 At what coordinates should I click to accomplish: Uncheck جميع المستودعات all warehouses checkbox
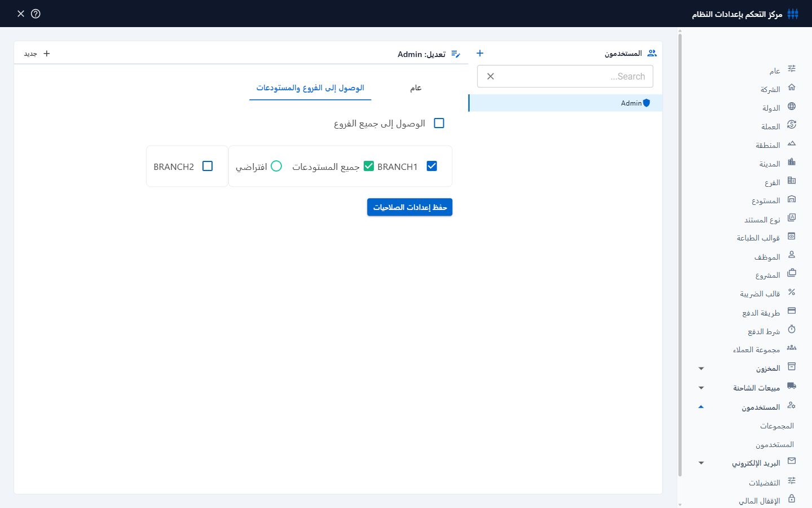point(369,166)
